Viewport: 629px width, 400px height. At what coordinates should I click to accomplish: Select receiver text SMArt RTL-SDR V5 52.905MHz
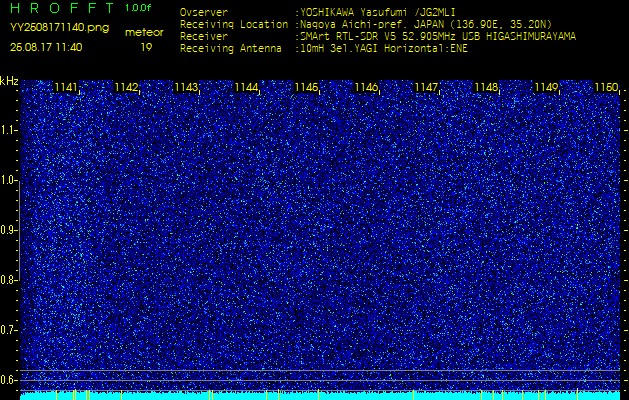pos(379,37)
